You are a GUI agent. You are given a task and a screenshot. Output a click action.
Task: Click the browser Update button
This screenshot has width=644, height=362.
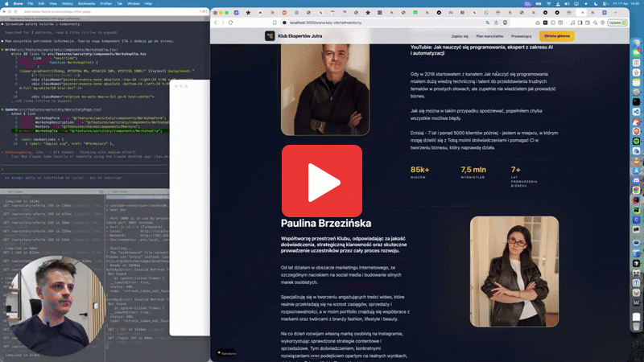click(616, 23)
